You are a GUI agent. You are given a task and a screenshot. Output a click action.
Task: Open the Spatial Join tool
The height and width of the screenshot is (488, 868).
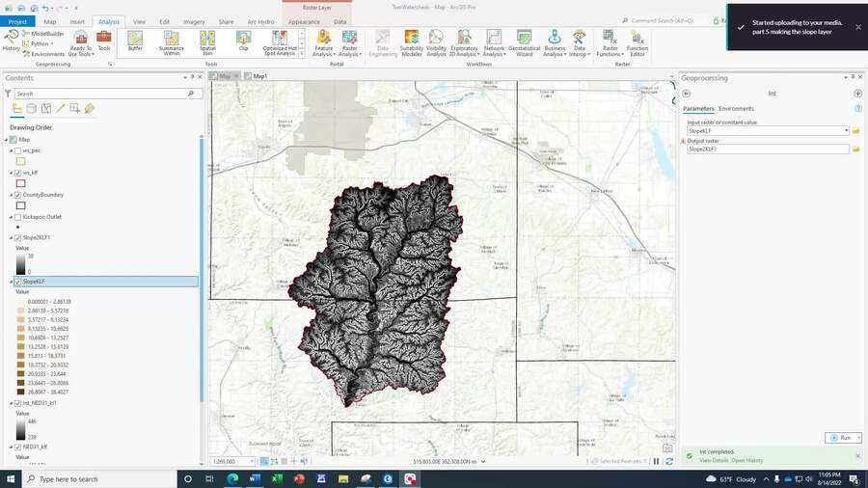pyautogui.click(x=207, y=41)
